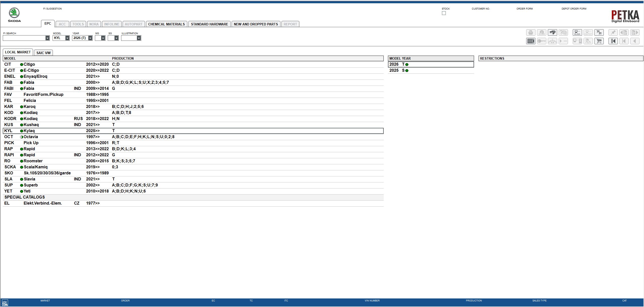The width and height of the screenshot is (644, 307).
Task: Click the monitor-to-server icon
Action: tap(577, 41)
